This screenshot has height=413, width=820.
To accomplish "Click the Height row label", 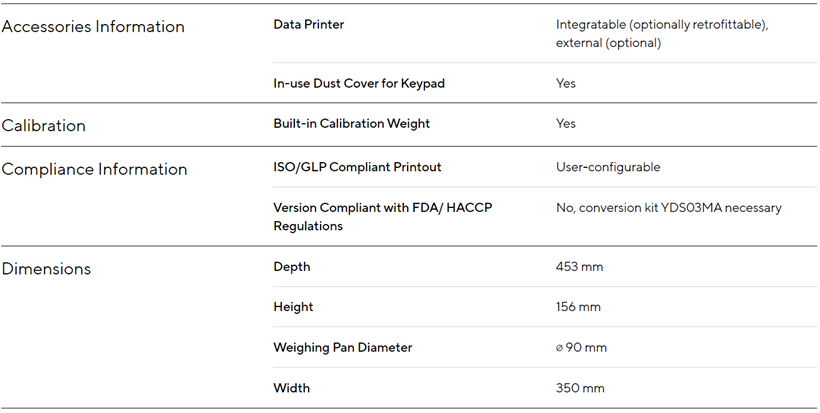I will point(293,307).
